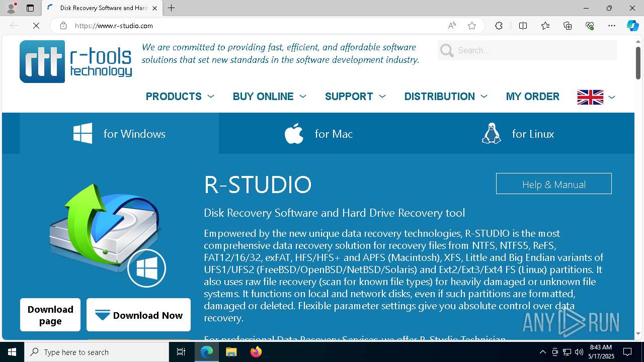Select the for Mac tab

click(318, 134)
